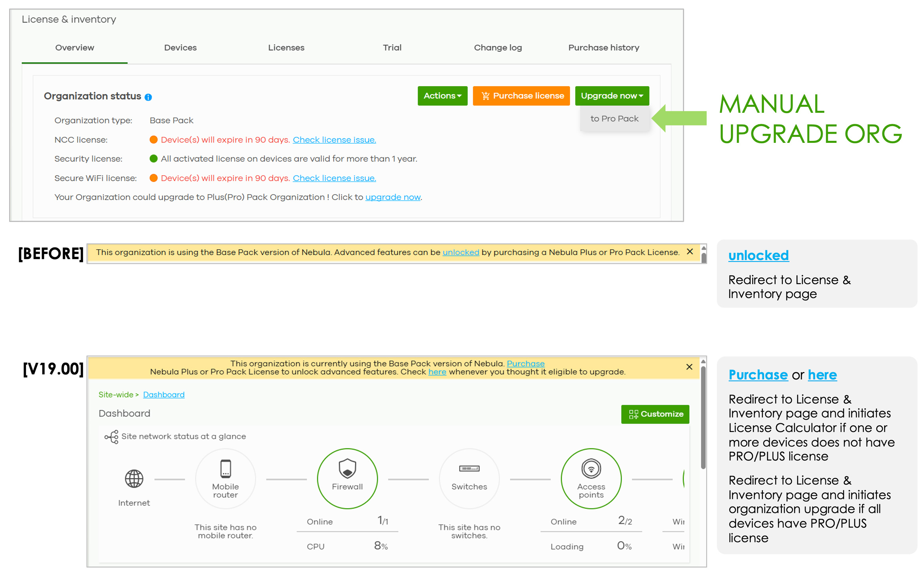
Task: Follow the NCC Check license issue link
Action: pyautogui.click(x=334, y=140)
